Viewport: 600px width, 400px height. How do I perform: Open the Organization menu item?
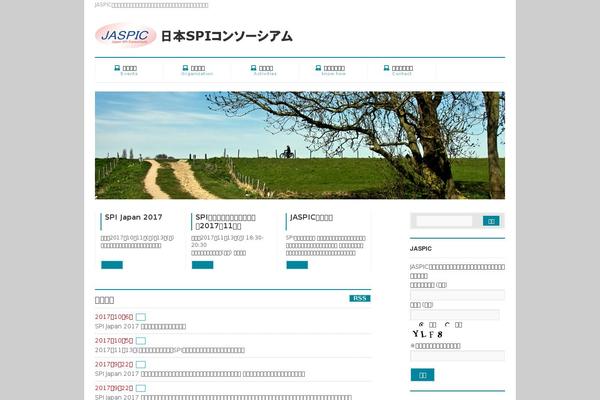pos(197,70)
